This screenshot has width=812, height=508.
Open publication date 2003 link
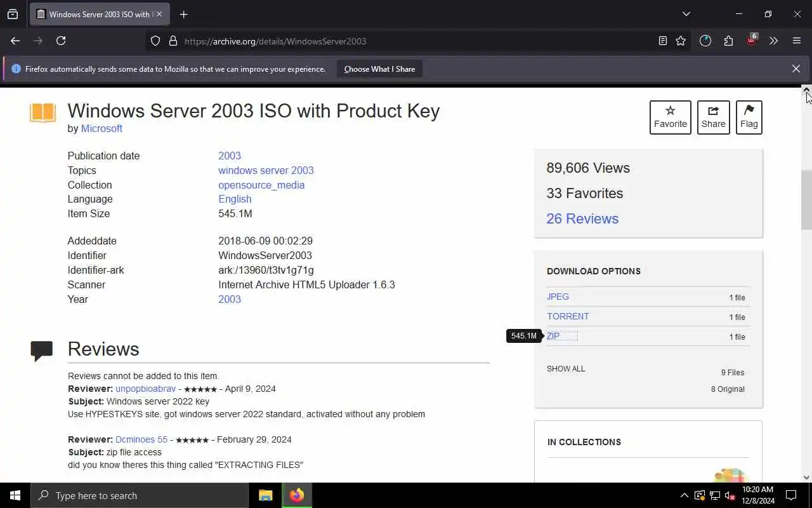(x=230, y=156)
